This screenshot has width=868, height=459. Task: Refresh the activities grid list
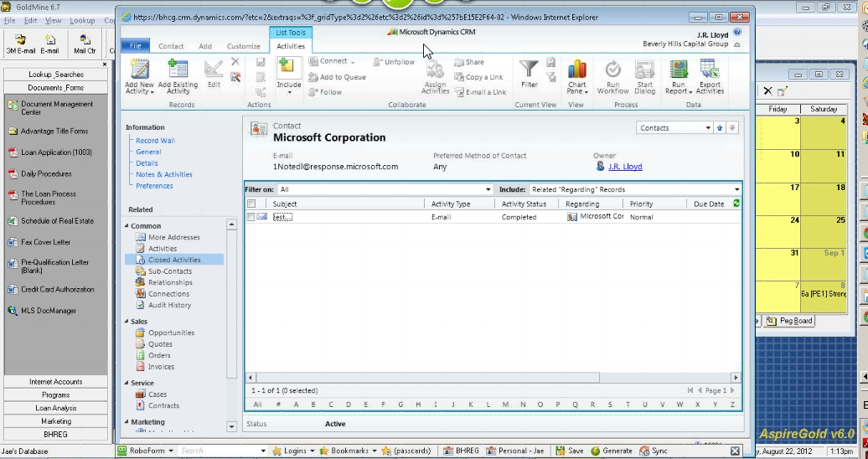pyautogui.click(x=736, y=204)
